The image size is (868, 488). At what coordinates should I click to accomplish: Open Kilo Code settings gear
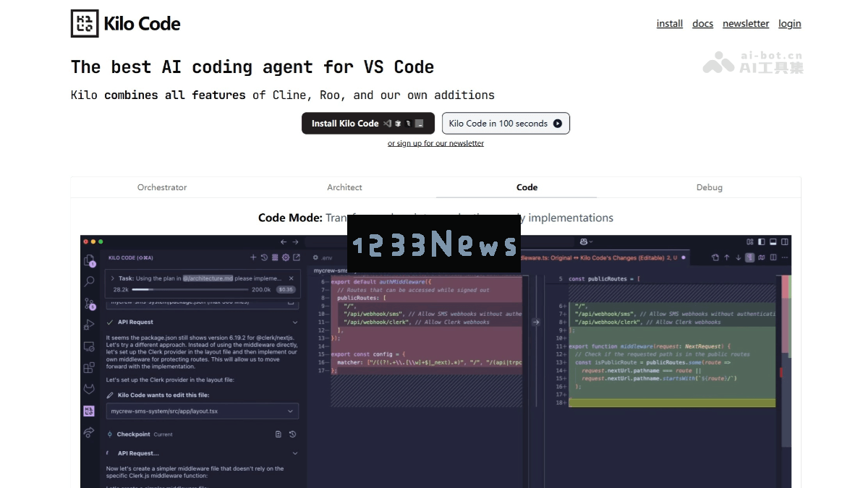[x=286, y=257]
